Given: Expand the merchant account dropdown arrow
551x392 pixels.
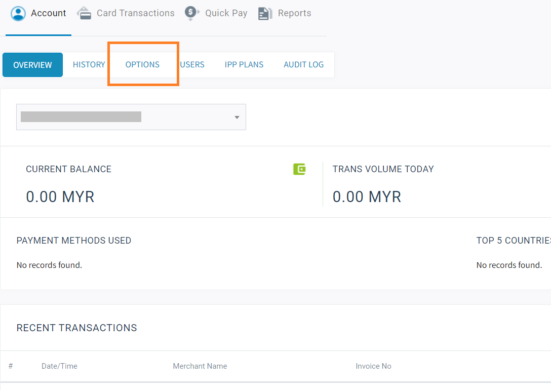Looking at the screenshot, I should point(237,117).
